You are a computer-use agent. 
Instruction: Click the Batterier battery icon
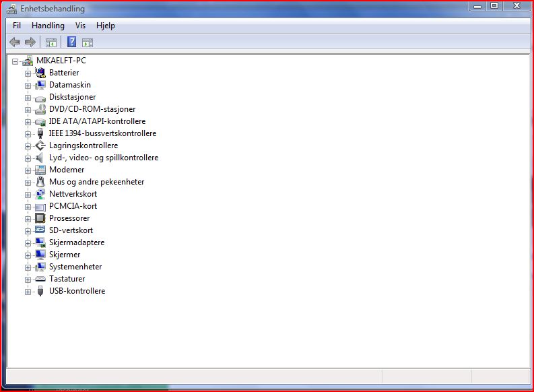click(40, 73)
